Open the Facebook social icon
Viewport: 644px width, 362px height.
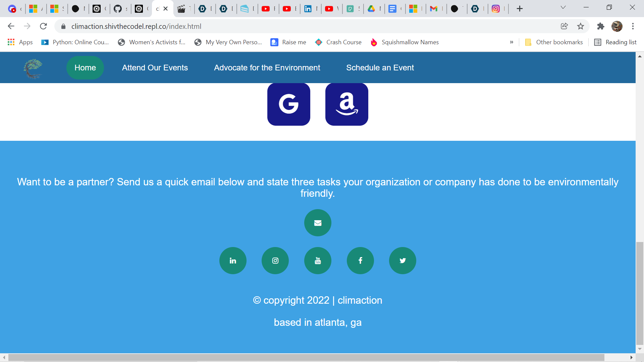[360, 261]
